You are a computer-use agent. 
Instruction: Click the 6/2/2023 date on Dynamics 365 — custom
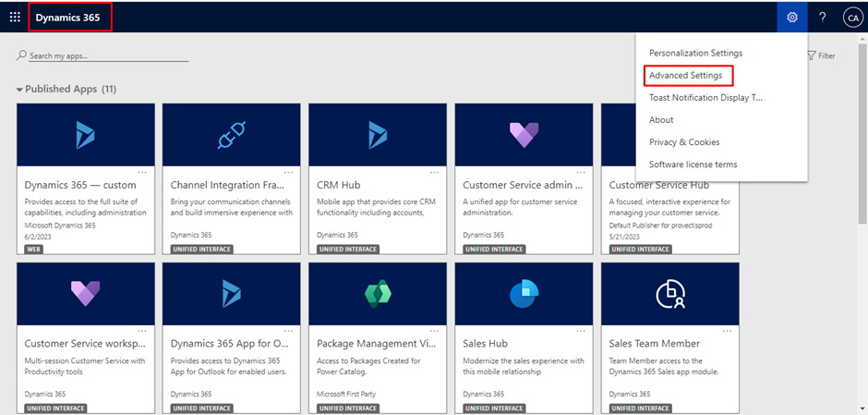tap(38, 237)
